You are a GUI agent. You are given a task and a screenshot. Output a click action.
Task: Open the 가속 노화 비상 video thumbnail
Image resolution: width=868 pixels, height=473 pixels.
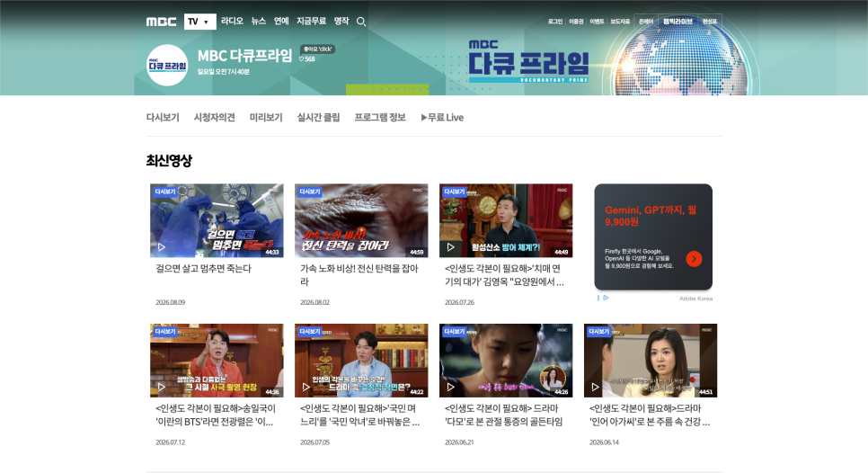click(x=361, y=220)
